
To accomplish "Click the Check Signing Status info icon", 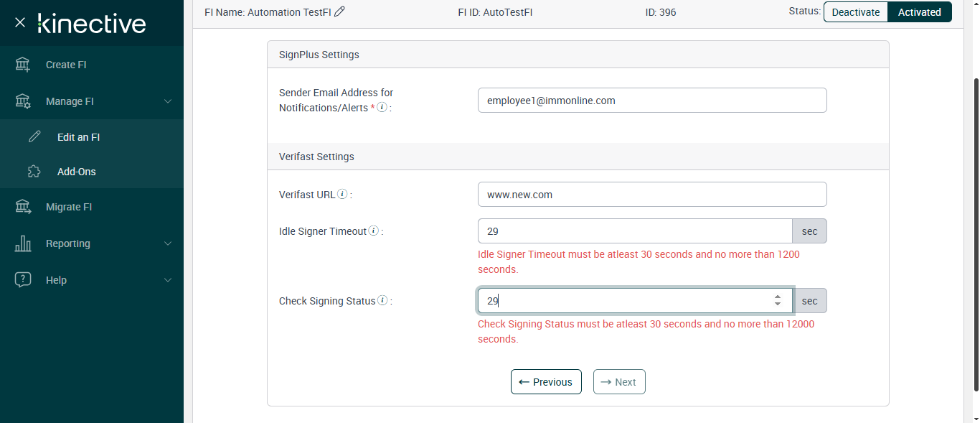I will tap(382, 301).
